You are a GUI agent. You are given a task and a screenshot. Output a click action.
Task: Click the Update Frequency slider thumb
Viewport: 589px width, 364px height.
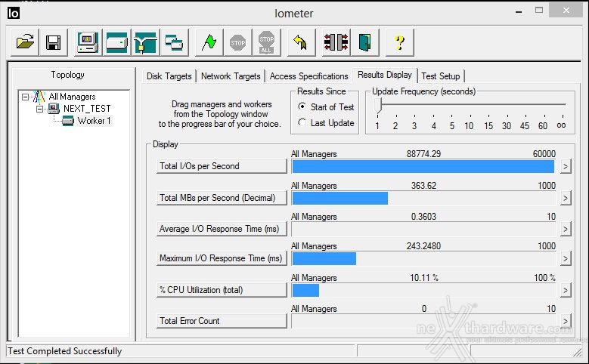[x=379, y=106]
